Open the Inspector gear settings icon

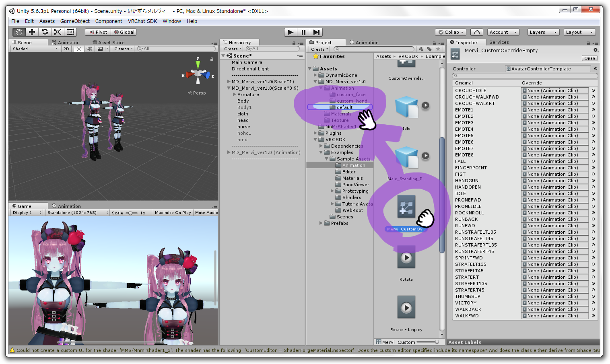coord(596,50)
